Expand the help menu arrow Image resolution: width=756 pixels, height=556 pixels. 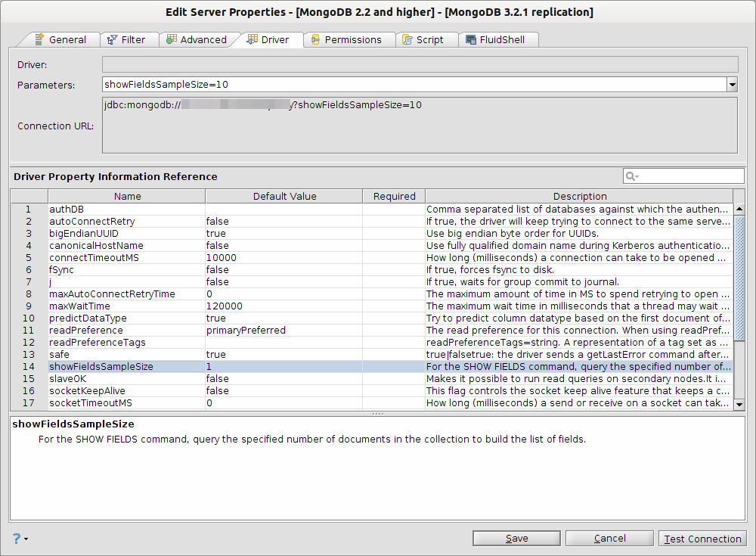(26, 539)
